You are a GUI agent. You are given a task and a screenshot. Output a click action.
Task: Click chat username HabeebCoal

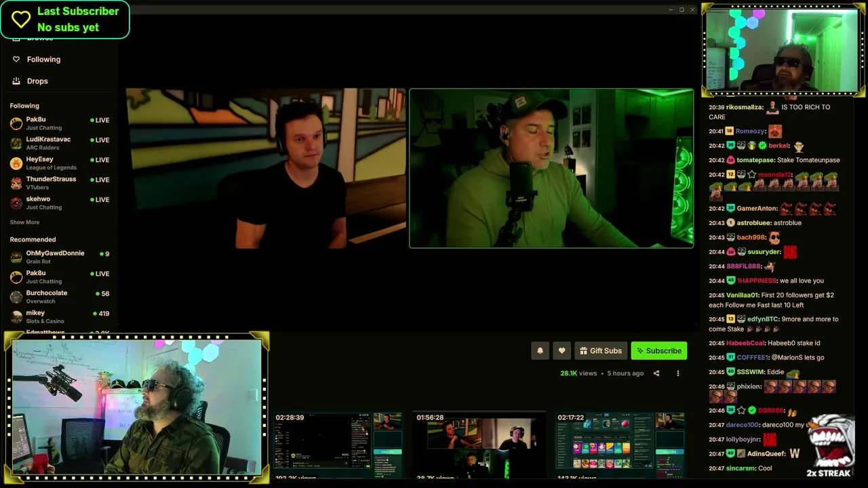745,343
